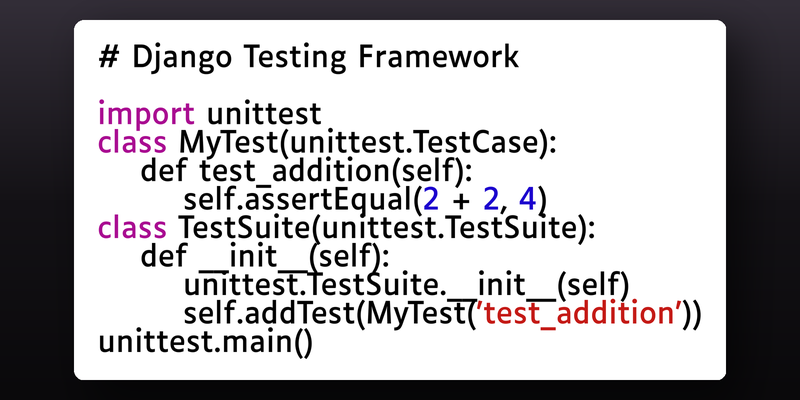The width and height of the screenshot is (800, 400).
Task: Click the word 'Framework' in the heading comment
Action: click(438, 56)
